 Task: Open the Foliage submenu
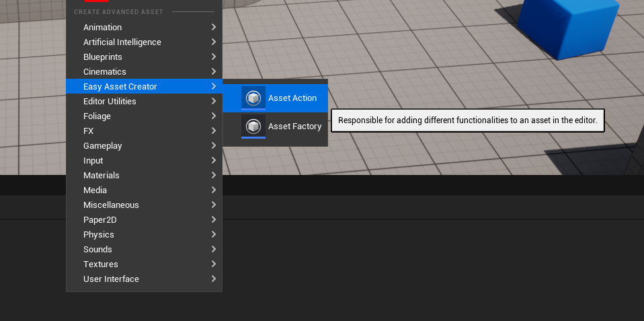[x=144, y=116]
